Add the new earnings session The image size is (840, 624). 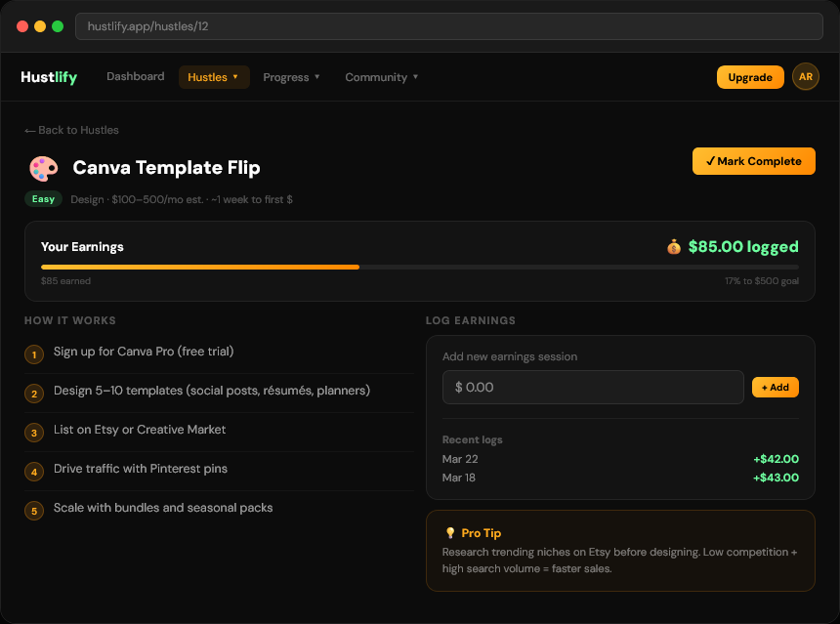[776, 388]
